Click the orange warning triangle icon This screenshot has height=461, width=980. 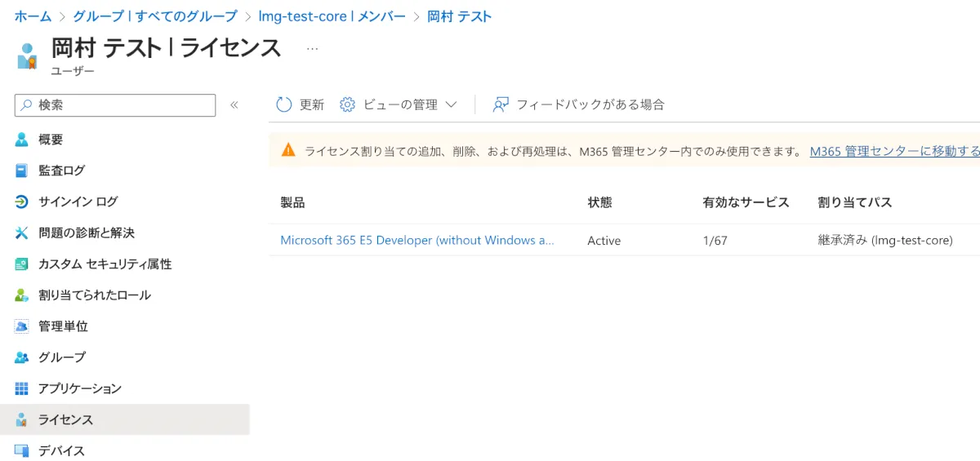click(288, 150)
